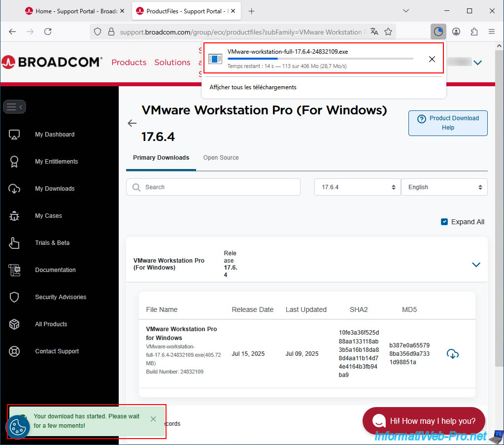Open the Firefox downloads toolbar icon
Screen dimensions: 504x445
tap(438, 32)
